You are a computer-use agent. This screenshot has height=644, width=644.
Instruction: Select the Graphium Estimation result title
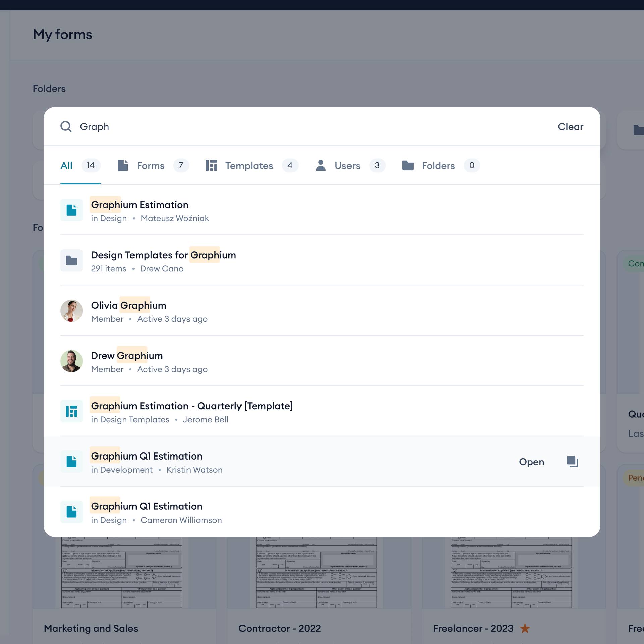140,205
